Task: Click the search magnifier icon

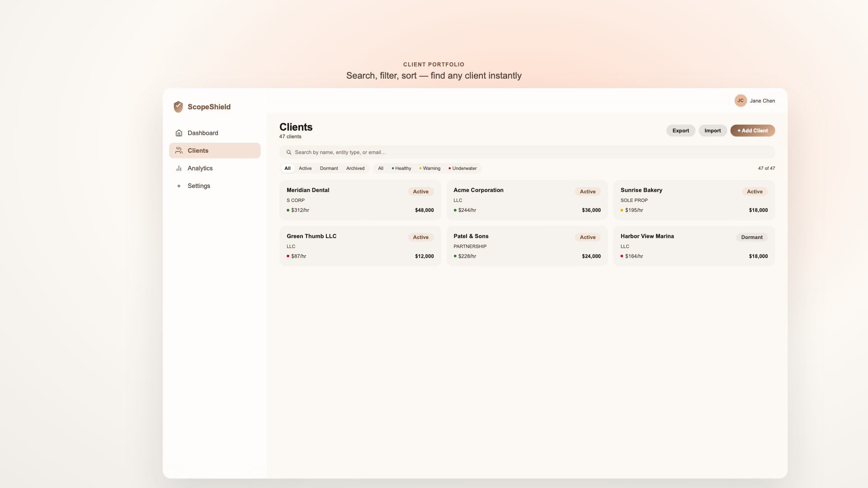Action: [289, 152]
